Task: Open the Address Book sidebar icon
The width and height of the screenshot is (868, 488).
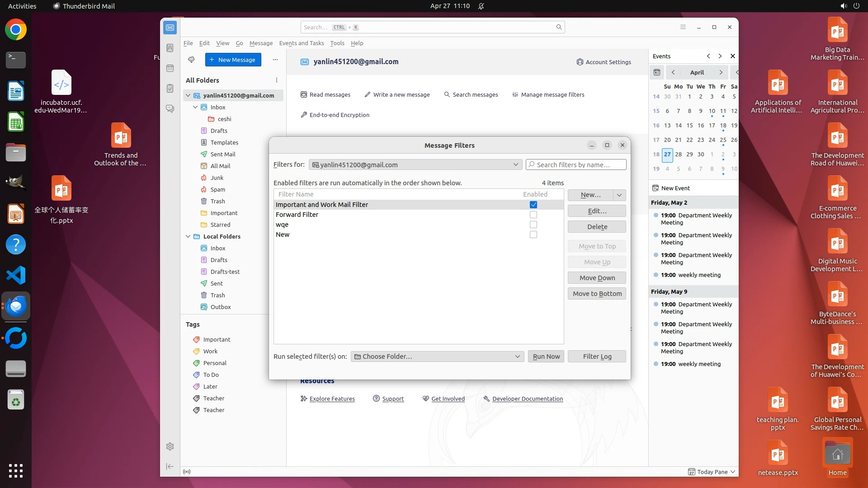Action: (170, 48)
